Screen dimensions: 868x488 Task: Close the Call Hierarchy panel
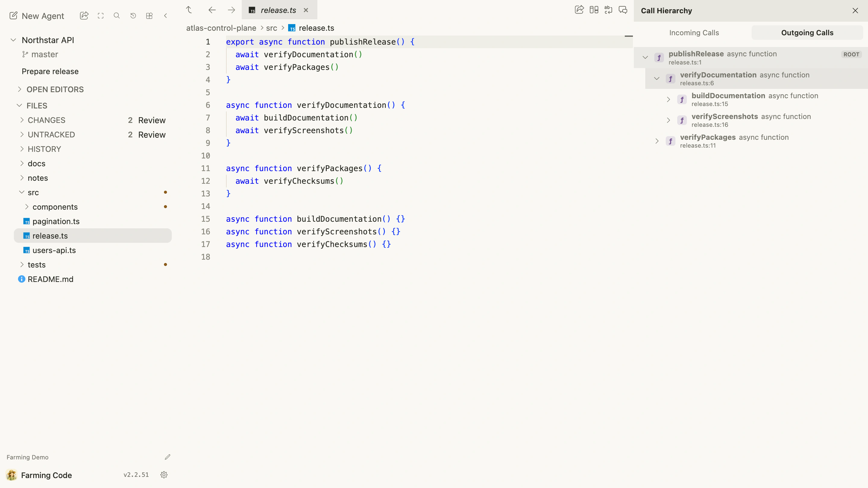pyautogui.click(x=855, y=11)
